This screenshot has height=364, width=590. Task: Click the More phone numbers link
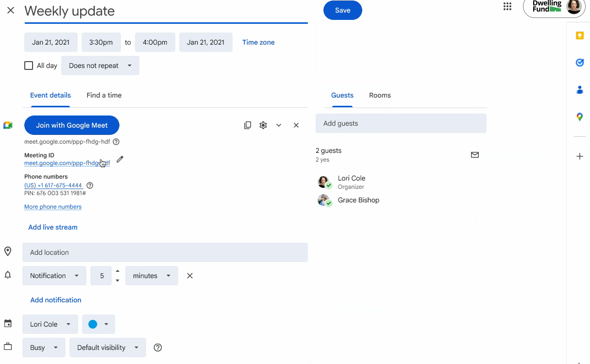[x=53, y=207]
